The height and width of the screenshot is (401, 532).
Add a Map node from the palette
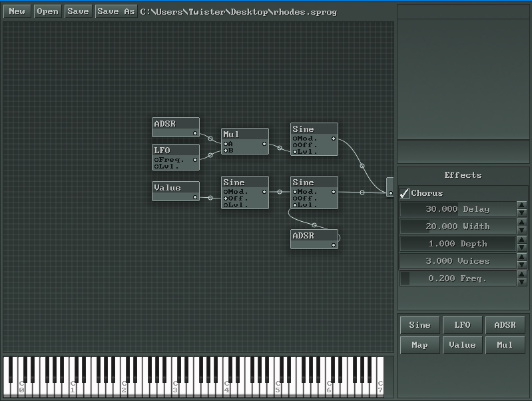[x=419, y=345]
